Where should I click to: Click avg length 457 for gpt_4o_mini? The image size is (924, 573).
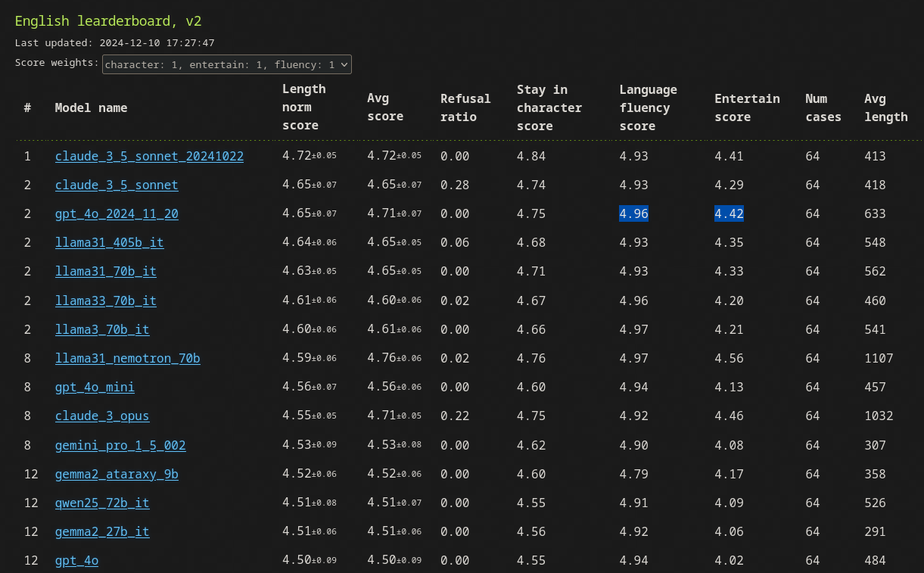pos(875,387)
